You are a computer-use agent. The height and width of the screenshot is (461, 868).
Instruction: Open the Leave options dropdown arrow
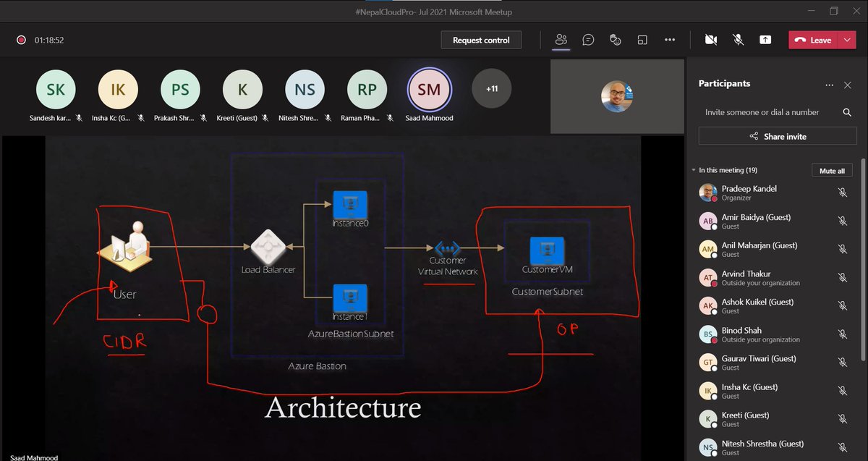pyautogui.click(x=848, y=40)
